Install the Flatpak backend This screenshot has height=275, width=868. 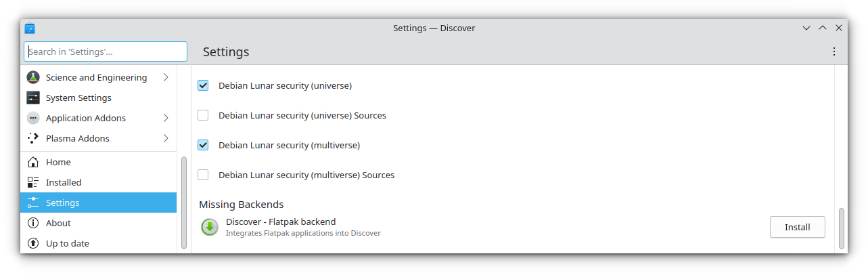[x=797, y=227]
